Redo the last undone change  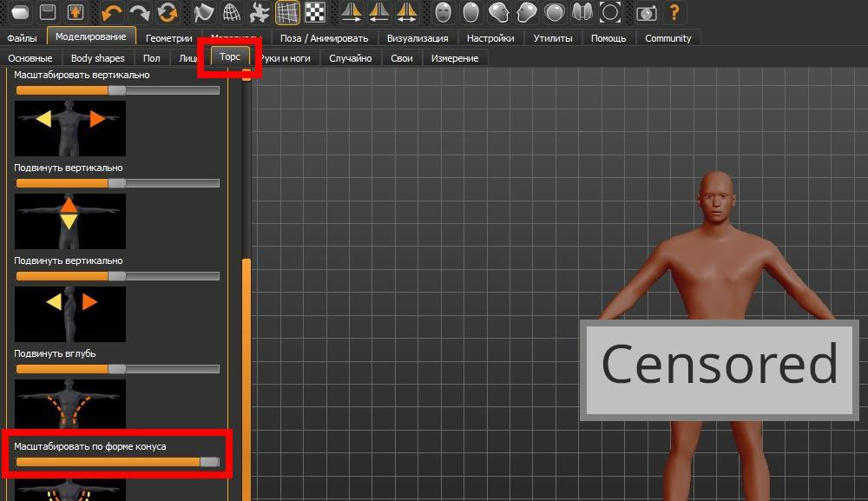140,12
